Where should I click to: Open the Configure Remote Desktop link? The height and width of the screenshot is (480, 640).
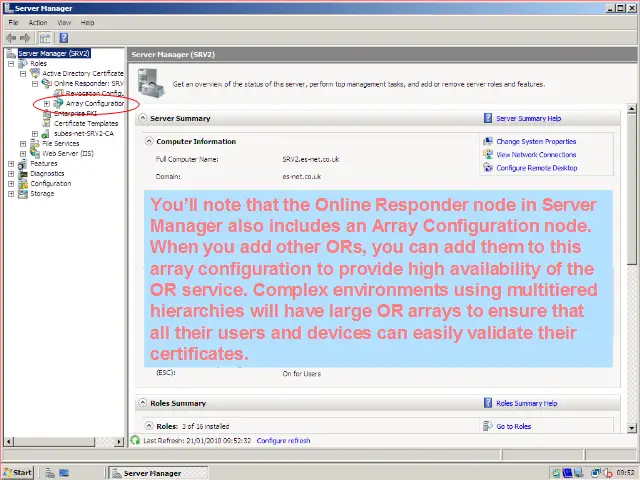coord(537,168)
